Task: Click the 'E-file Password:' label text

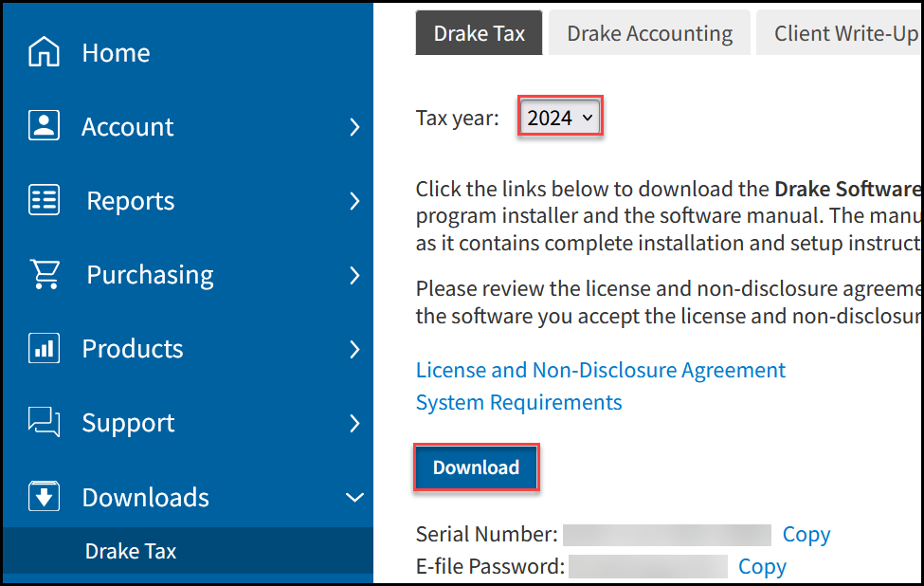Action: (490, 566)
